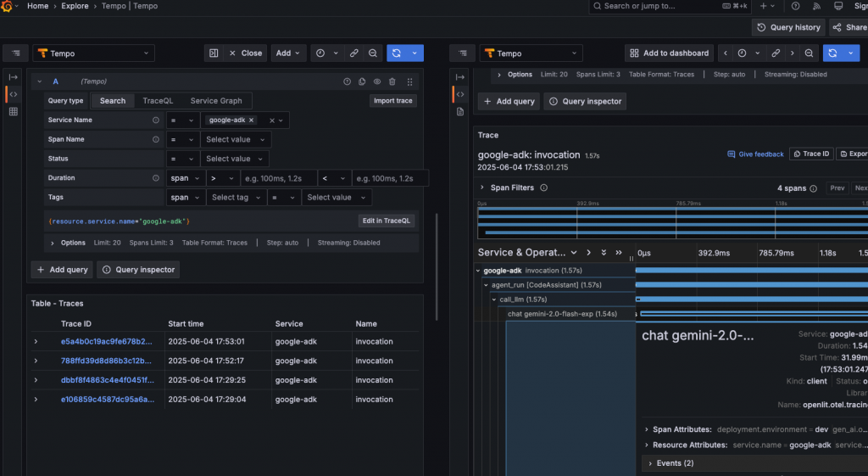Remove the google-adk service name chip
The image size is (868, 476).
pyautogui.click(x=251, y=120)
